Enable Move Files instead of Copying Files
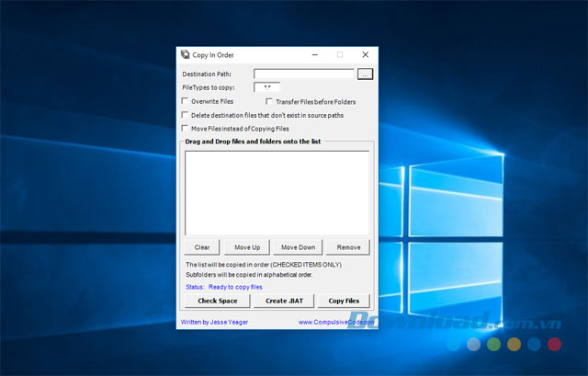Viewport: 588px width, 376px height. tap(185, 129)
